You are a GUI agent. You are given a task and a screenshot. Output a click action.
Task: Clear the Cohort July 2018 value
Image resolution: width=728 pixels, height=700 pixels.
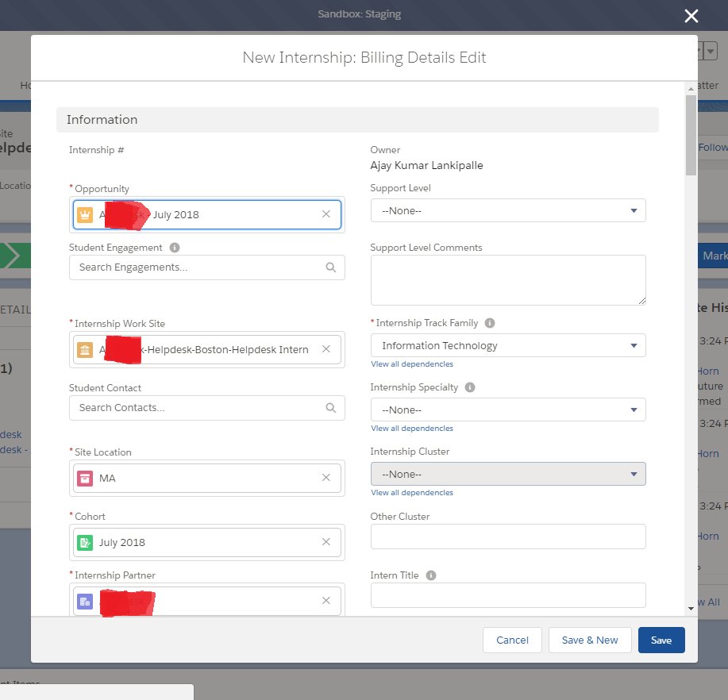tap(326, 542)
